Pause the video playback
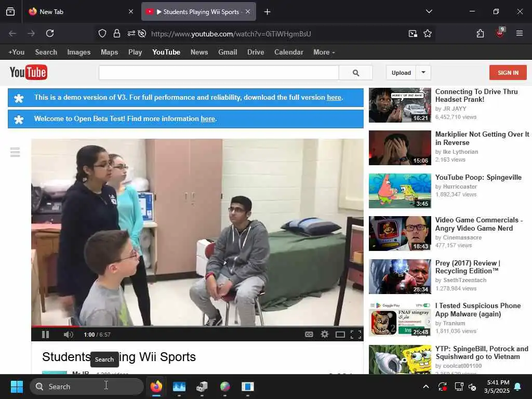 pos(46,335)
